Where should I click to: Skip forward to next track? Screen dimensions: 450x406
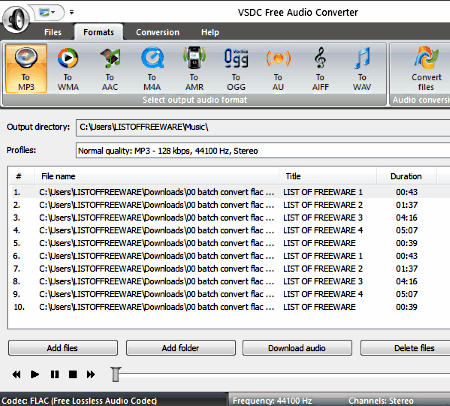click(91, 375)
